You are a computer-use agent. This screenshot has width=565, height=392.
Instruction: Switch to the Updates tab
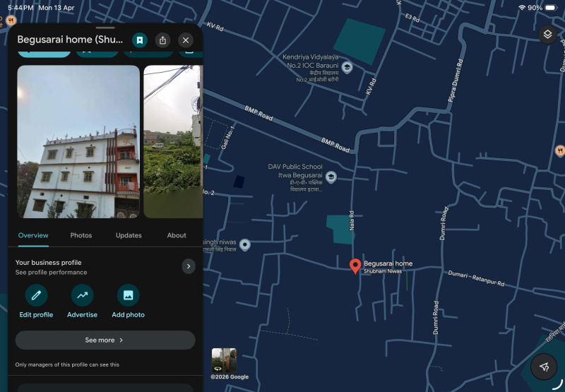[129, 235]
